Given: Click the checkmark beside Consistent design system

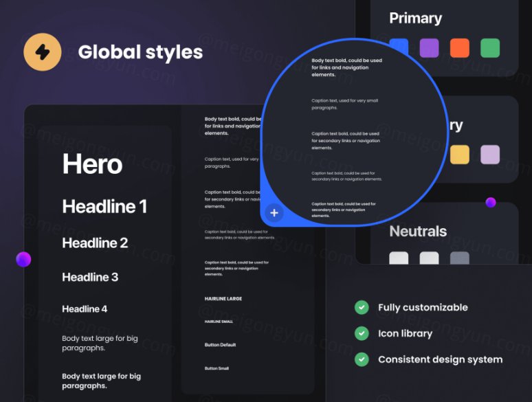Looking at the screenshot, I should 362,359.
